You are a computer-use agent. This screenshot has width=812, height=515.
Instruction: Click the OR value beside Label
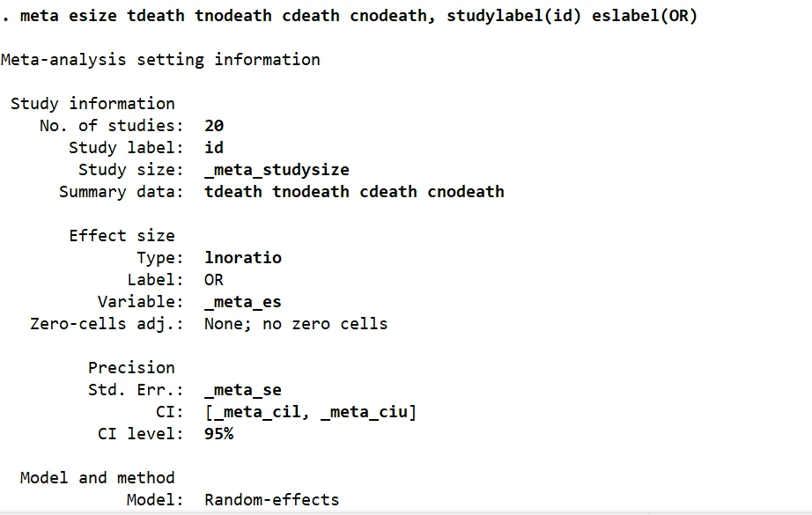point(214,280)
